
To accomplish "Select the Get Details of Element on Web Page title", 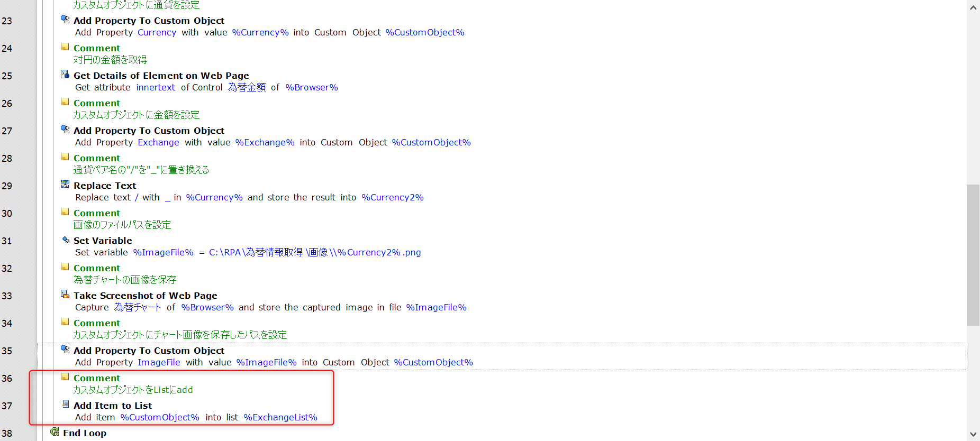I will 161,76.
